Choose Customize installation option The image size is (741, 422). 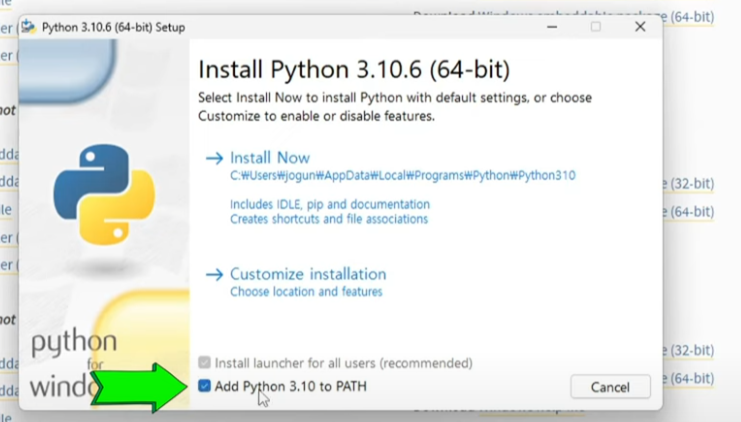click(308, 274)
